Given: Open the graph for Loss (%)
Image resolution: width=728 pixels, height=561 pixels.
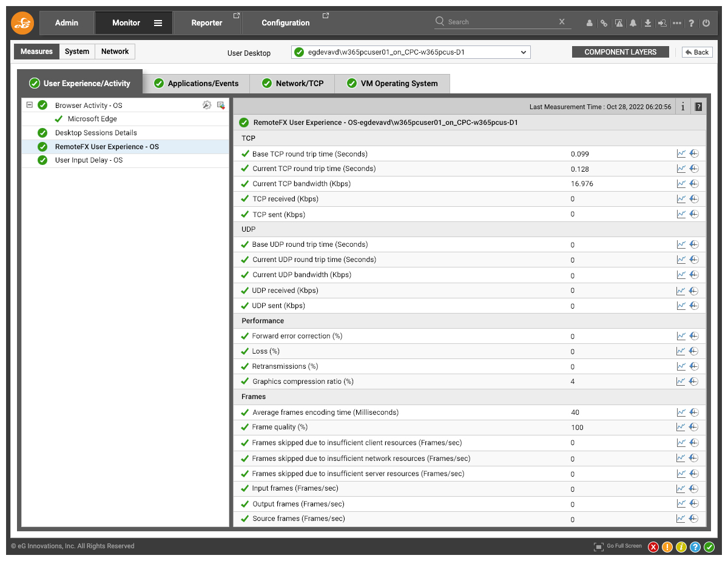Looking at the screenshot, I should (681, 351).
